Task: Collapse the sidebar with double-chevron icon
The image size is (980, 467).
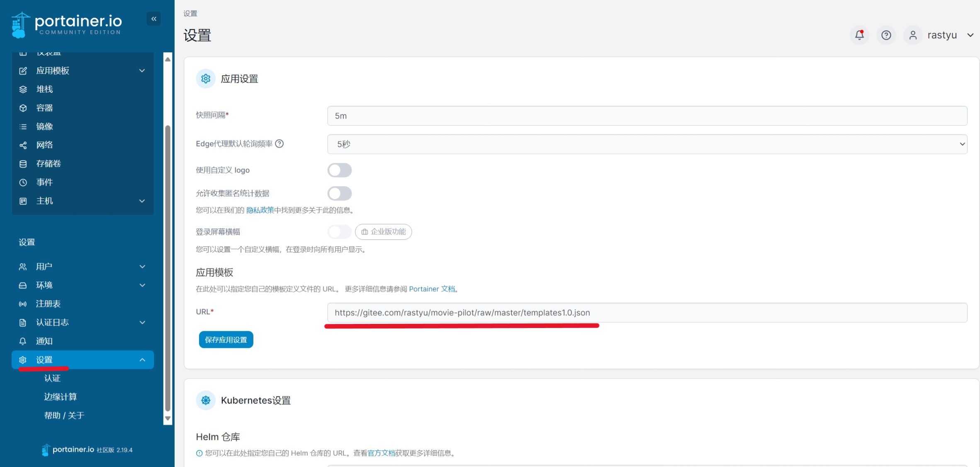Action: (x=153, y=19)
